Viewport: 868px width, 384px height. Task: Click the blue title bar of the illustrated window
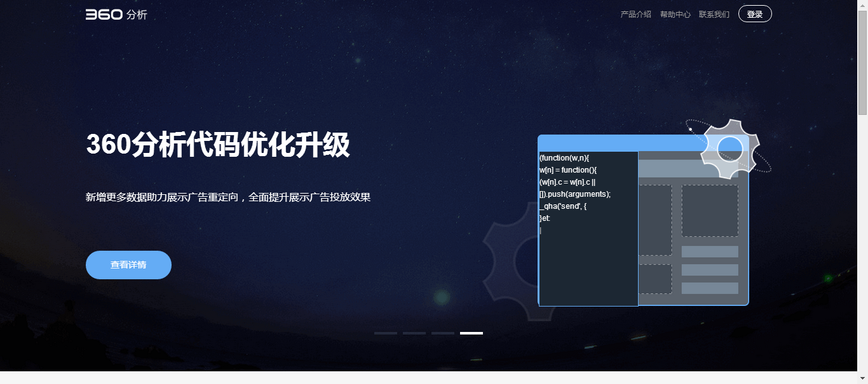tap(616, 143)
